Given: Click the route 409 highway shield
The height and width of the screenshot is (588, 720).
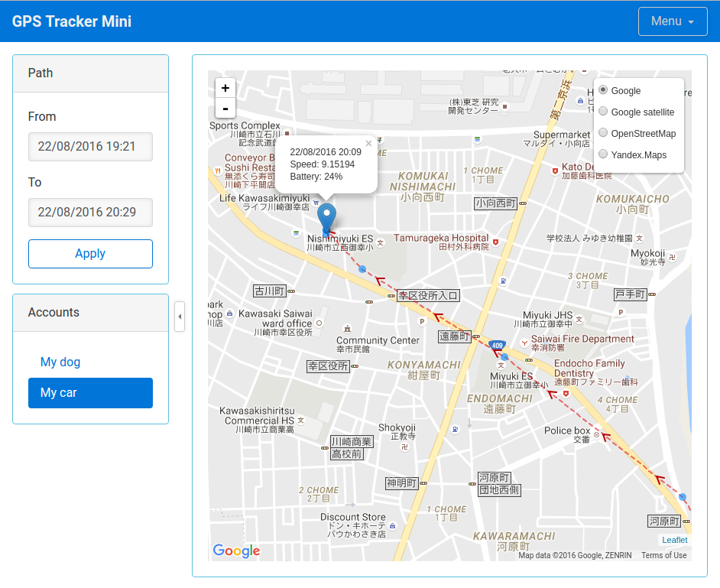Looking at the screenshot, I should [x=498, y=345].
